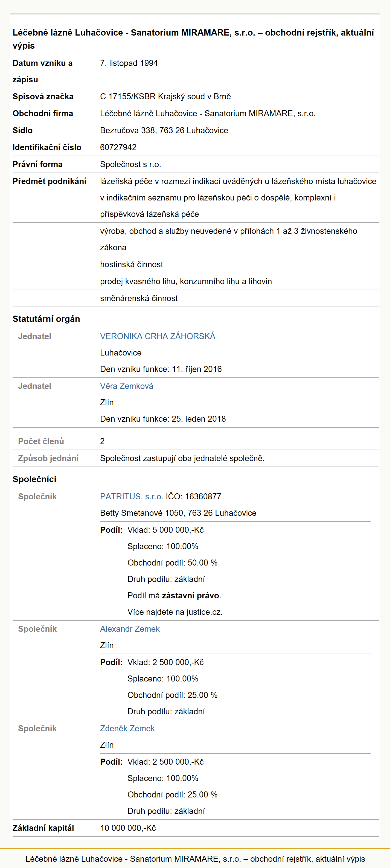Click the founding date 7. listopad 1994
The width and height of the screenshot is (390, 868).
click(x=129, y=63)
